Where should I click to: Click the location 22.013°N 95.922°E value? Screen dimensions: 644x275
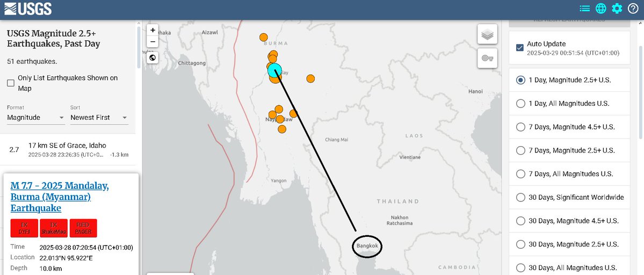(66, 258)
